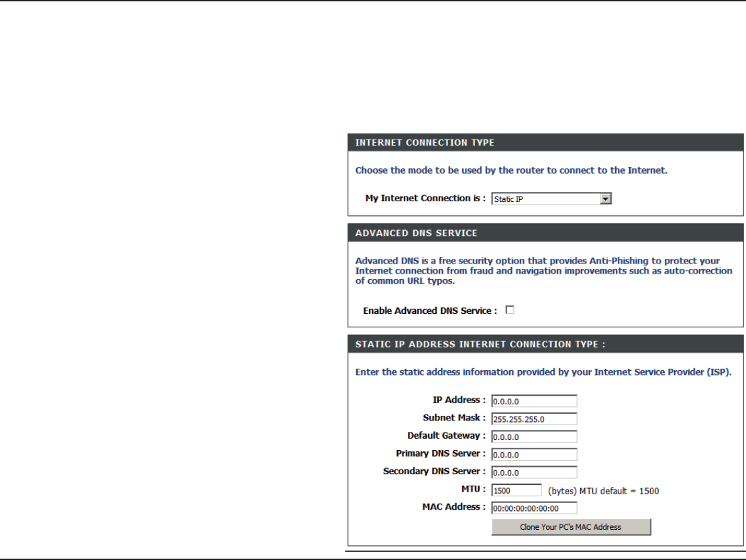Click the 'MTU :' label

[474, 489]
